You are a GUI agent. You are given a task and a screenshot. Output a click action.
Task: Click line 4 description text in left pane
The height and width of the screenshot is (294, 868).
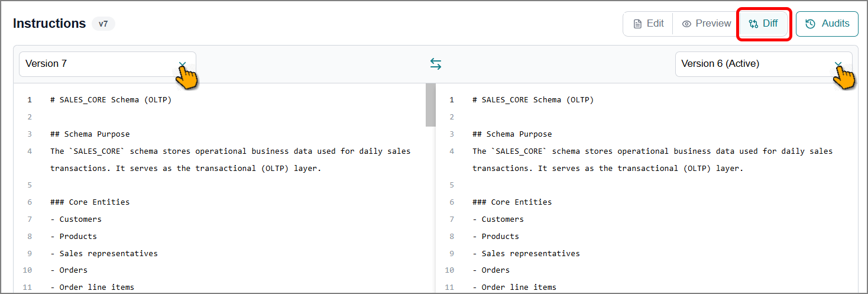231,160
